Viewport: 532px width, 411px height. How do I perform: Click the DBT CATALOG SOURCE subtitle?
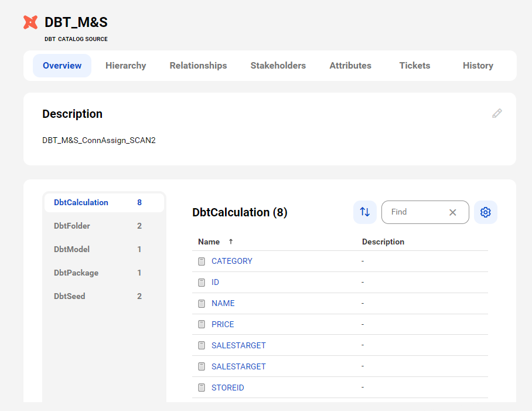[x=76, y=39]
